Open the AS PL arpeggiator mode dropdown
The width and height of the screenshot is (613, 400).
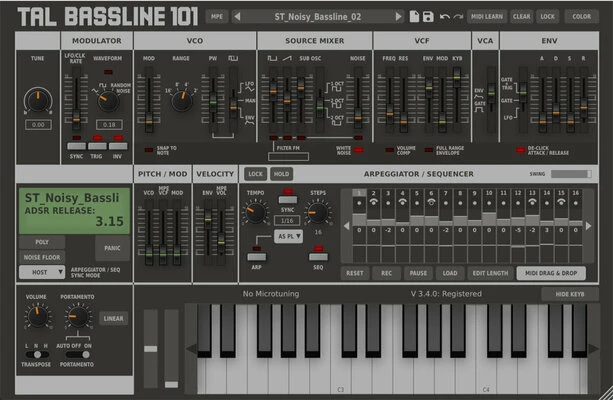[289, 236]
